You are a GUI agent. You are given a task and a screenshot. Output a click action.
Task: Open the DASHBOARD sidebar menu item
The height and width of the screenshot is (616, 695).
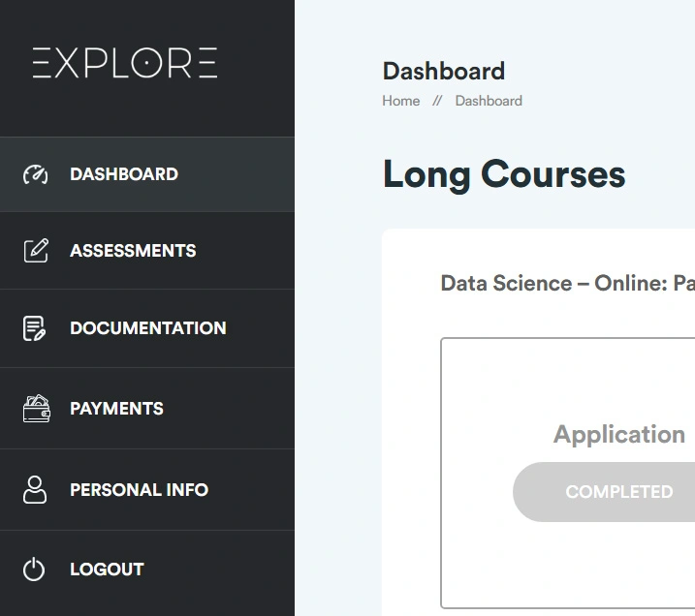click(x=147, y=174)
